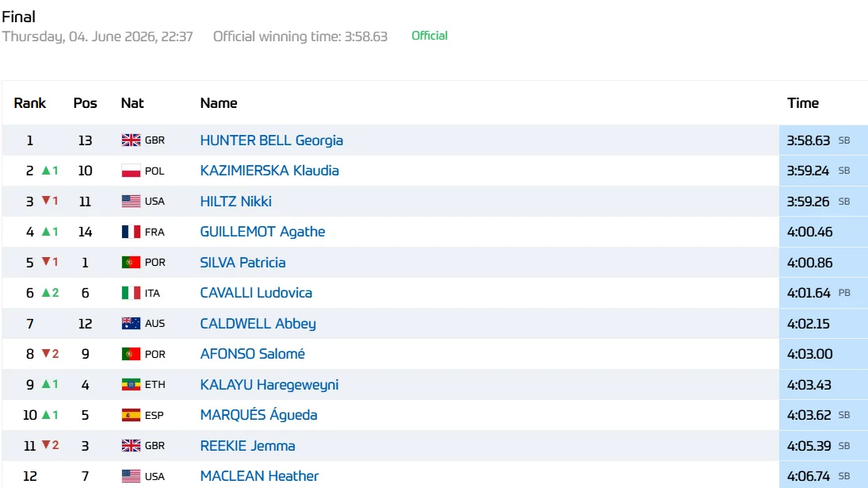Click the red down arrow beside rank 3

[x=46, y=201]
